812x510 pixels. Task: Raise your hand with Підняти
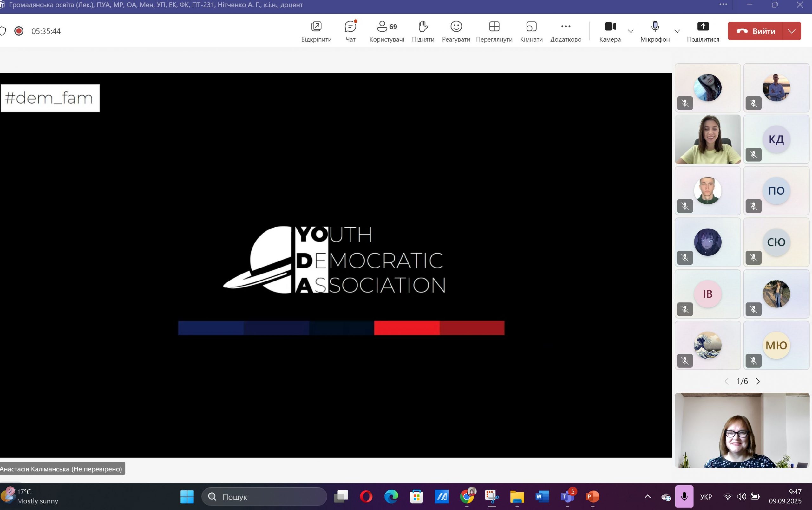point(423,31)
